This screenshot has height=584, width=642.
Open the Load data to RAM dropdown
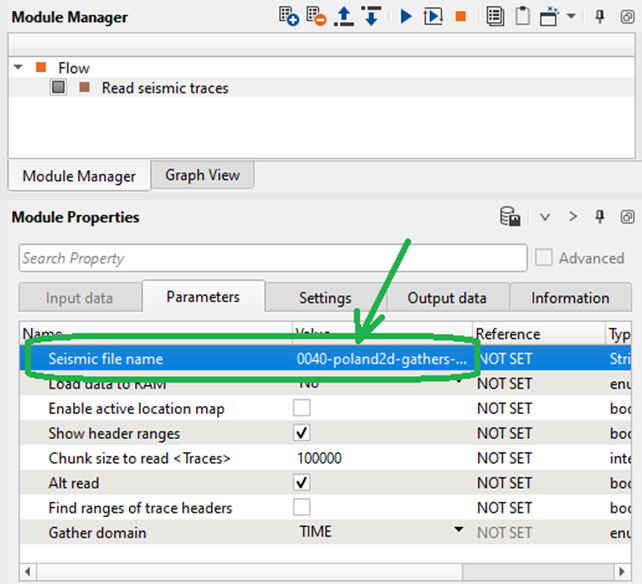coord(459,383)
